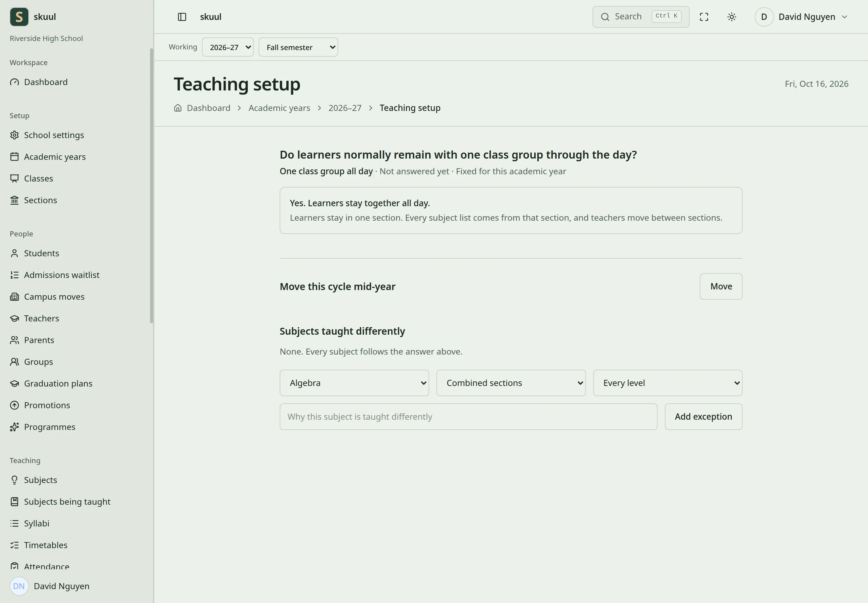
Task: Click Sections building icon
Action: click(14, 200)
